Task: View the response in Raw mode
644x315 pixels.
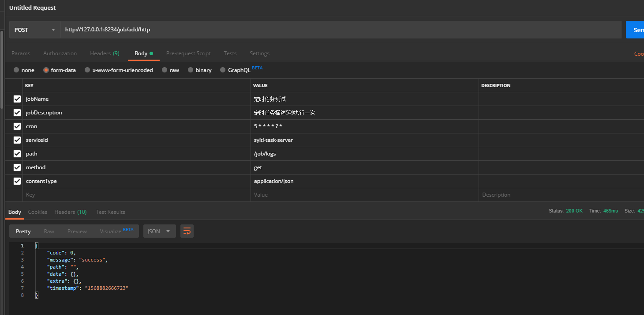Action: (x=49, y=231)
